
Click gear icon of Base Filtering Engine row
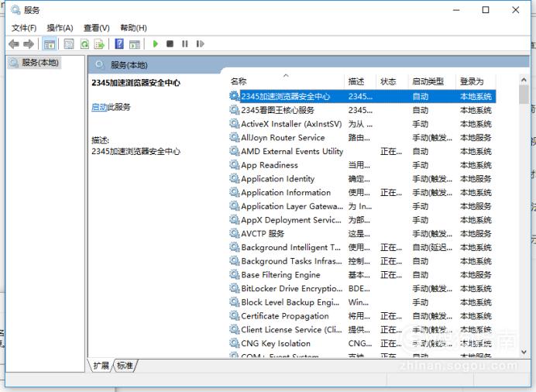(x=234, y=275)
